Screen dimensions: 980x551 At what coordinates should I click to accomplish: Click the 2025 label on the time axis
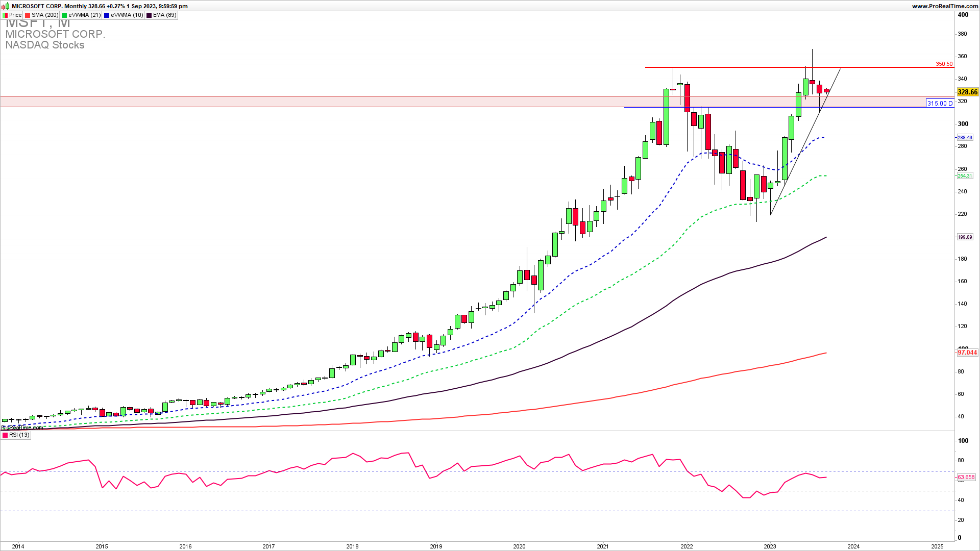[937, 546]
